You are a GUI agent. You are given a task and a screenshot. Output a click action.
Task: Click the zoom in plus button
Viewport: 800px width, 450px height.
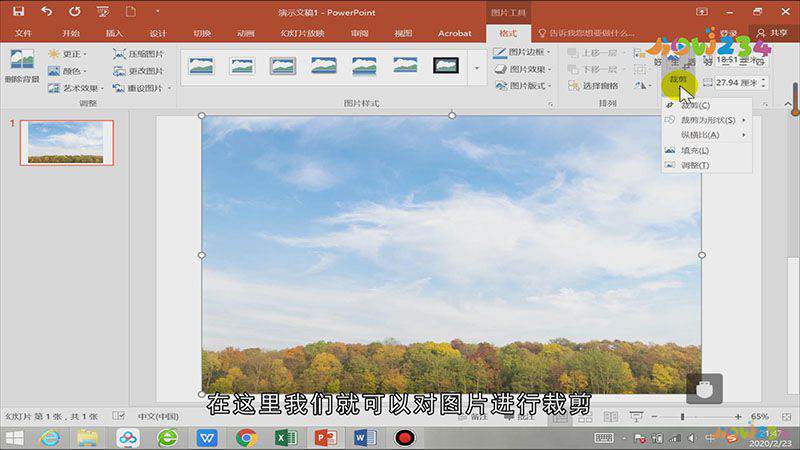pyautogui.click(x=738, y=417)
